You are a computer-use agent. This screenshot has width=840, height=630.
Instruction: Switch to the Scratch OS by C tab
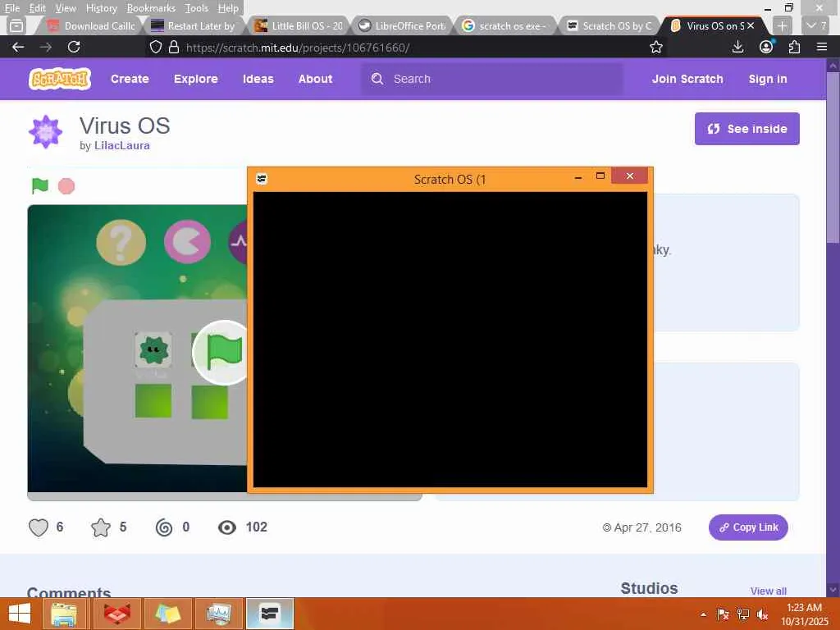[609, 25]
